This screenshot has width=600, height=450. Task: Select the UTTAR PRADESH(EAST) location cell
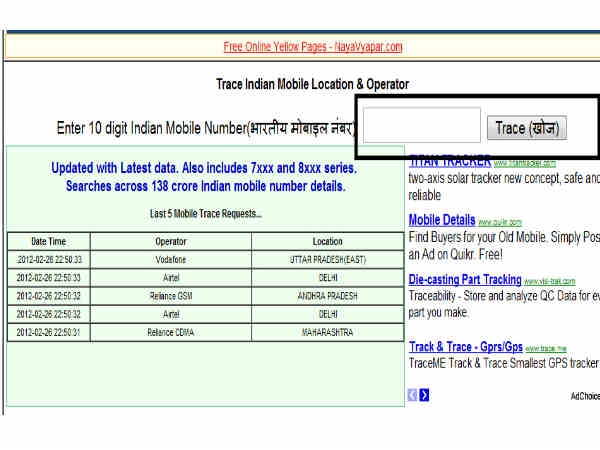328,260
